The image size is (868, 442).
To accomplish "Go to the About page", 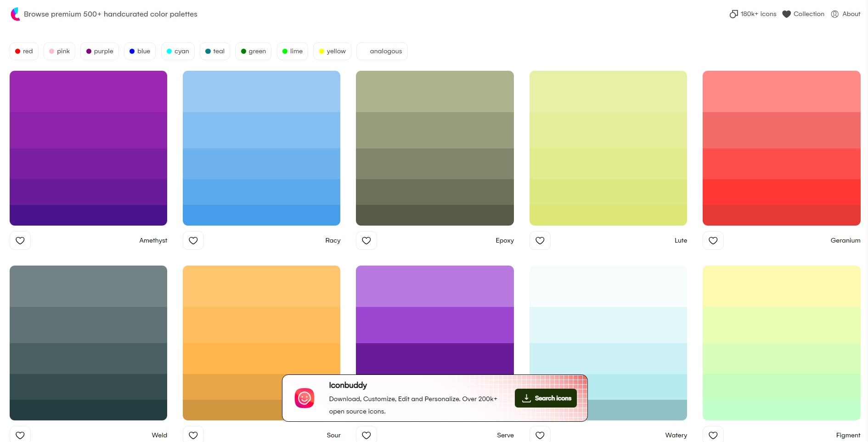I will (845, 14).
